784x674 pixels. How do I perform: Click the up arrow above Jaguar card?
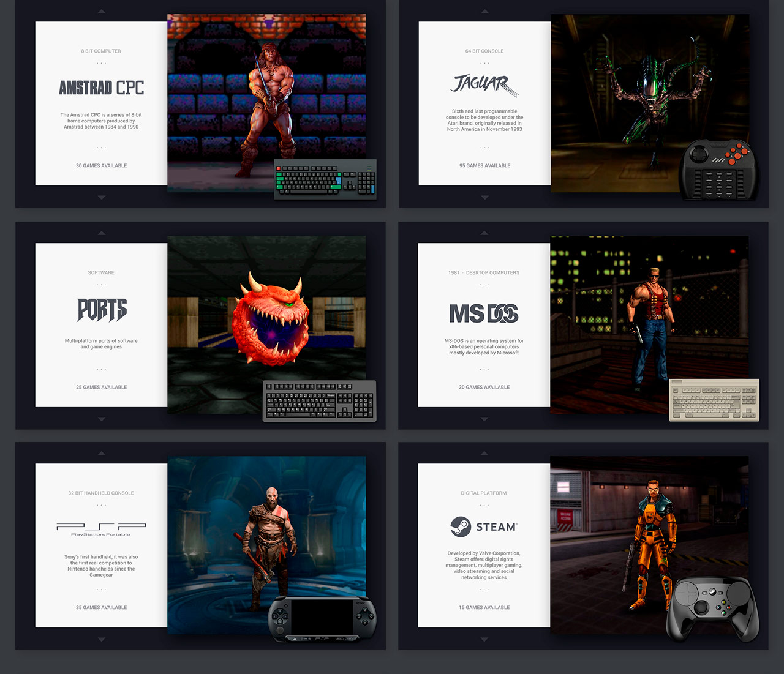click(484, 12)
